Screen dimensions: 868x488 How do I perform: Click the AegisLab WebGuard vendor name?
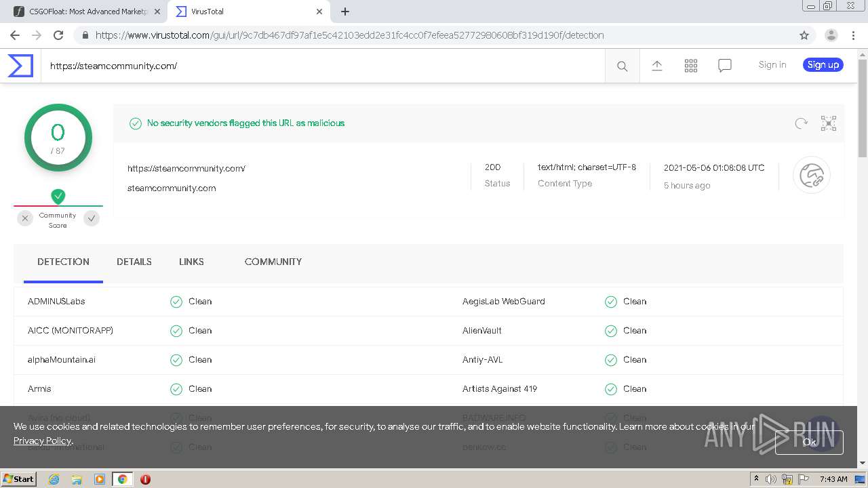504,302
